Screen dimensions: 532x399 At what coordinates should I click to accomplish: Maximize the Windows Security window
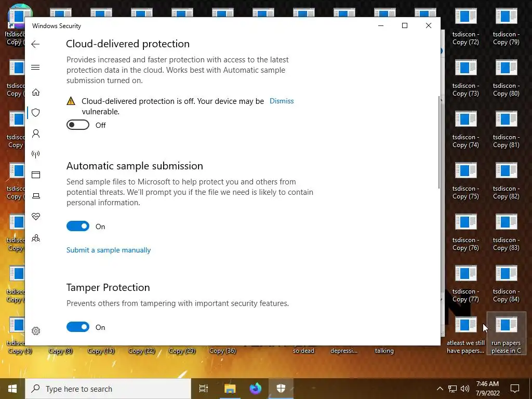404,25
